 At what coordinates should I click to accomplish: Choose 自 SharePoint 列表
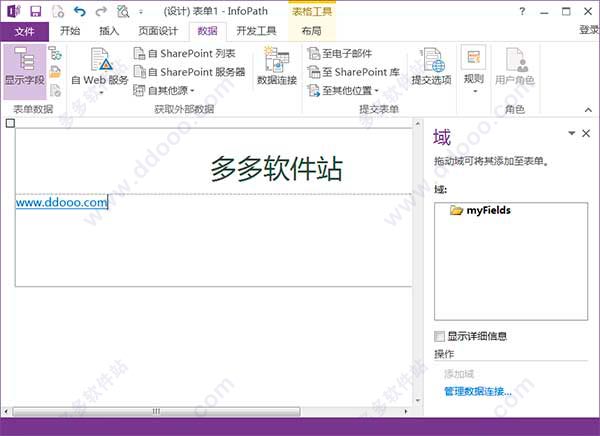coord(184,54)
